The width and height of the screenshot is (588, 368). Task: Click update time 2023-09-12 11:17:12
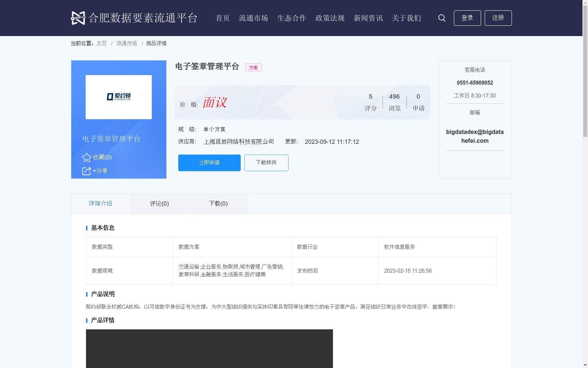tap(332, 142)
